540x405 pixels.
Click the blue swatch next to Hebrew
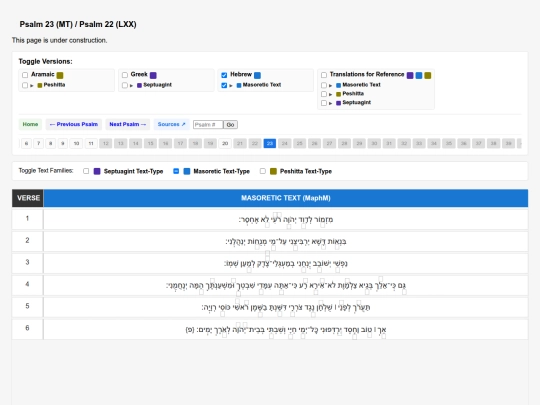pos(257,75)
